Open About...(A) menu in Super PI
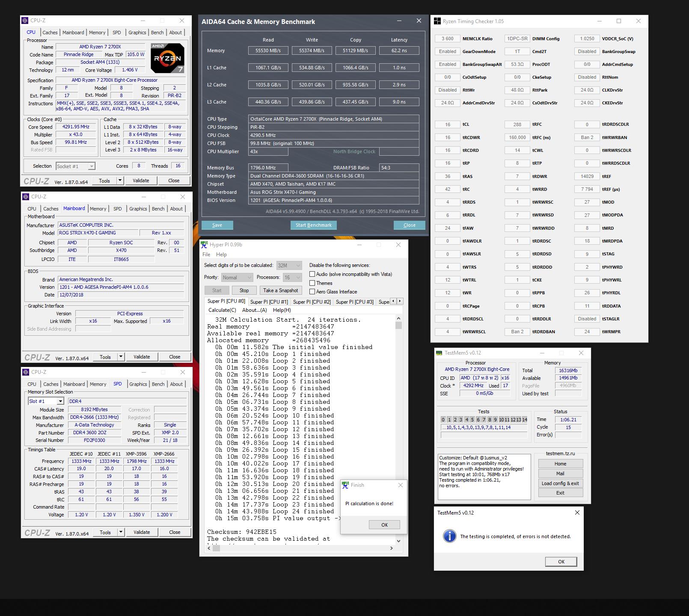This screenshot has height=616, width=689. pos(255,310)
